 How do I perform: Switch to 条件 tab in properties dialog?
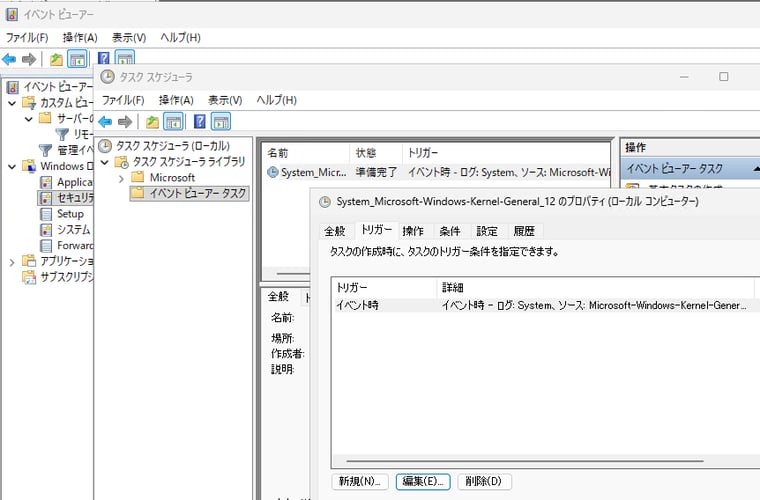450,231
